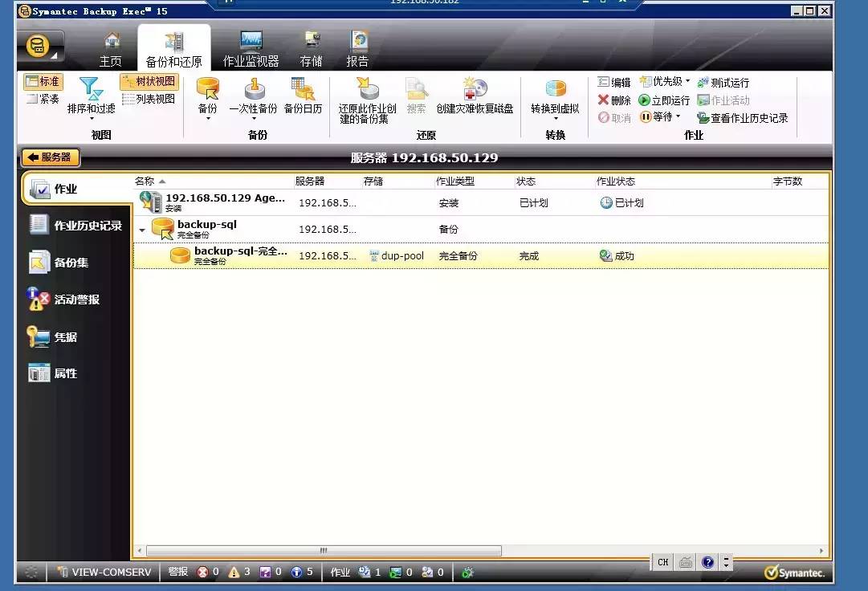Viewport: 868px width, 591px height.
Task: Click 编辑 to edit the job
Action: tap(614, 83)
